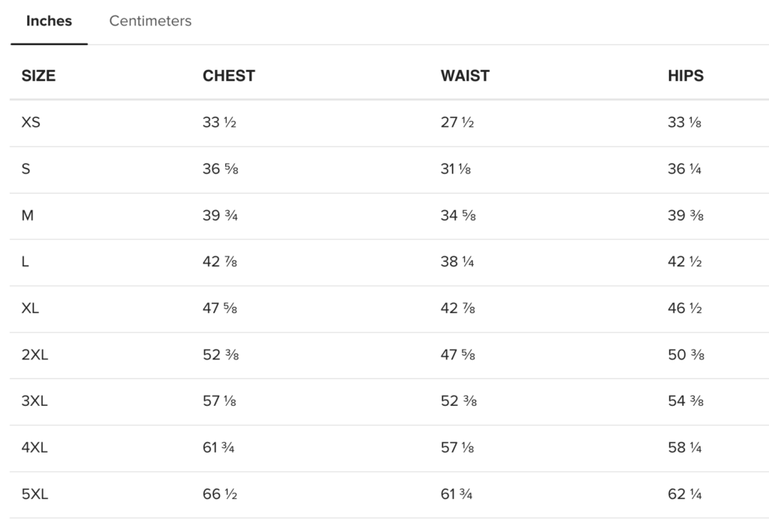Select the S size row label
This screenshot has height=532, width=769.
(26, 169)
